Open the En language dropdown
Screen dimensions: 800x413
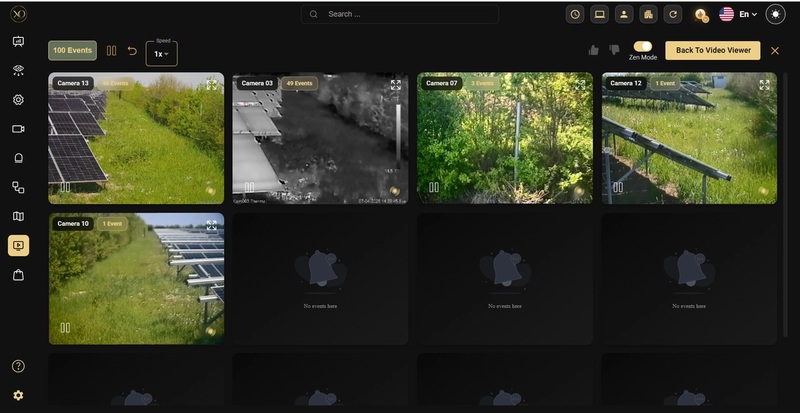(738, 14)
